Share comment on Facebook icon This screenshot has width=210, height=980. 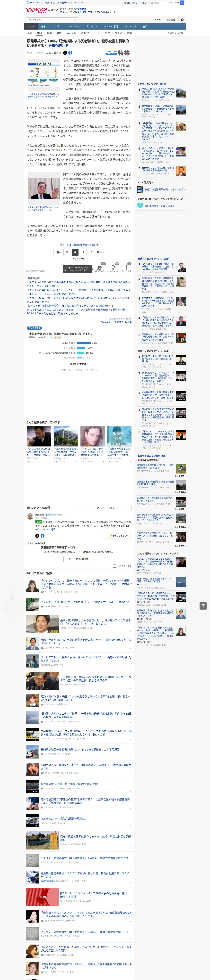(x=42, y=536)
